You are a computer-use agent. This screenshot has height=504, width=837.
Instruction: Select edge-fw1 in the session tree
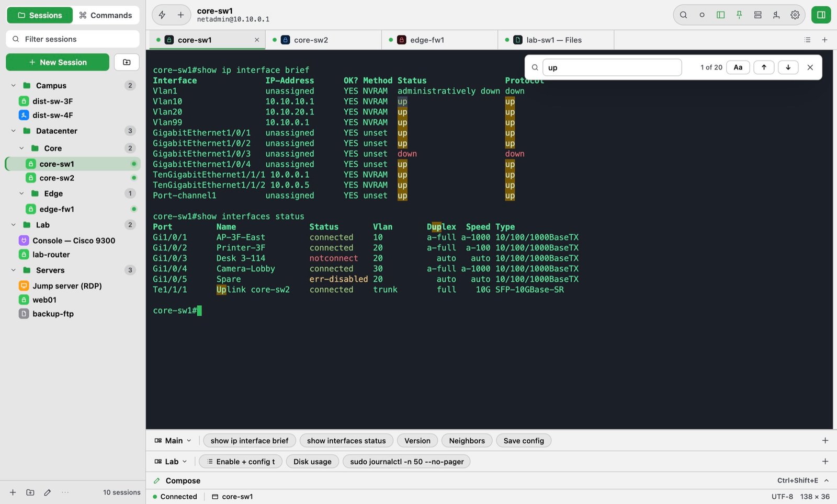tap(73, 209)
